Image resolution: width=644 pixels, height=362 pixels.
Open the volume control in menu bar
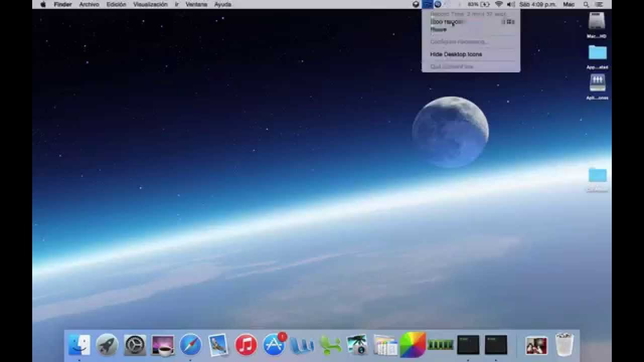tap(511, 4)
